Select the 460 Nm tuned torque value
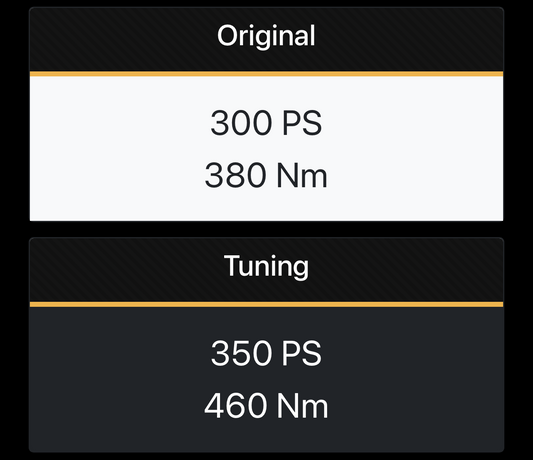 click(266, 406)
